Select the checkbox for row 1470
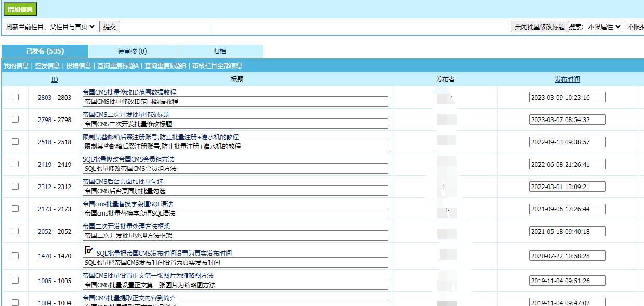The width and height of the screenshot is (644, 306). 15,255
